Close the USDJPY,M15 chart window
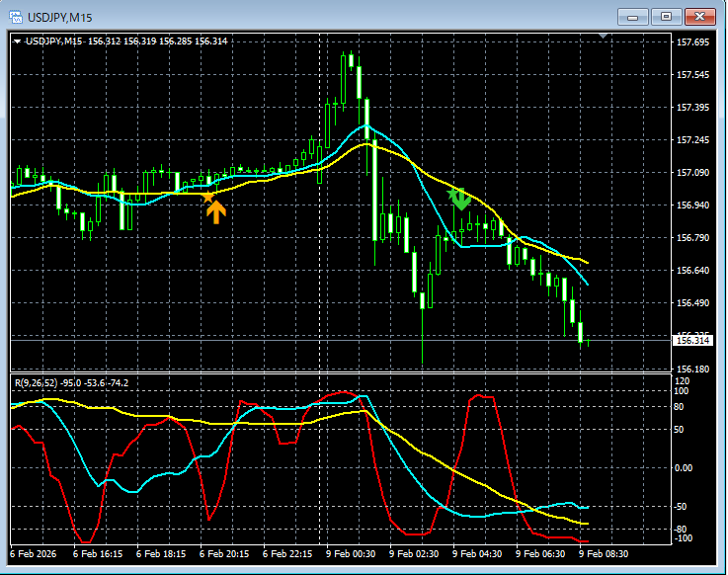This screenshot has width=728, height=575. tap(699, 17)
